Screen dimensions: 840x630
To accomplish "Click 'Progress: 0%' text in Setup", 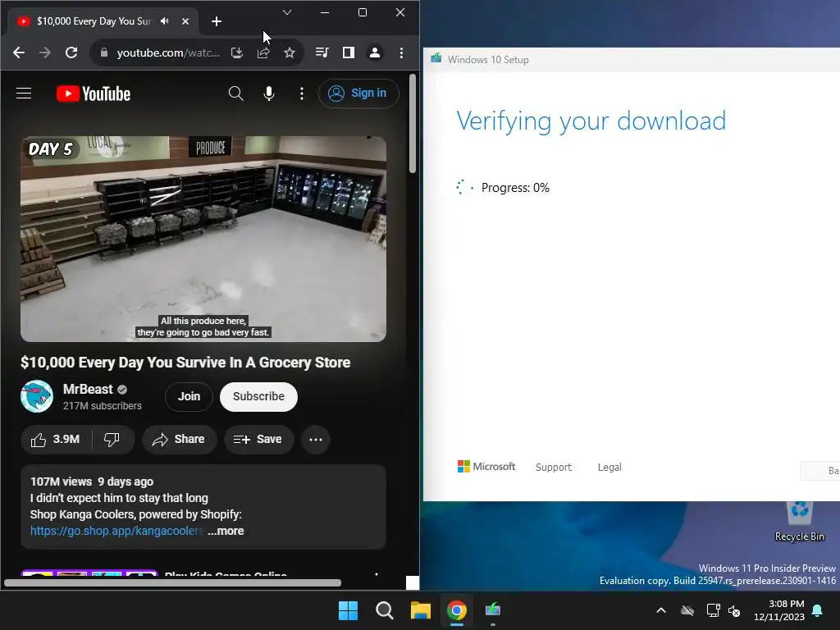I will [515, 188].
